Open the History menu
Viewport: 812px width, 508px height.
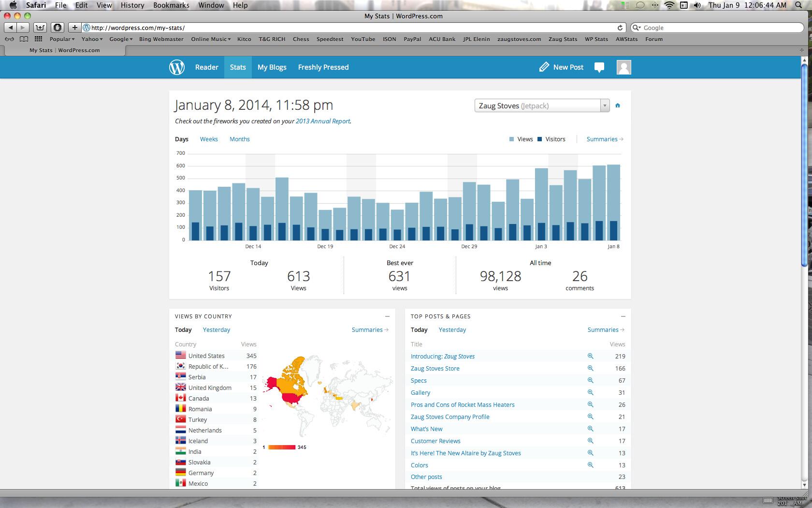pos(132,5)
